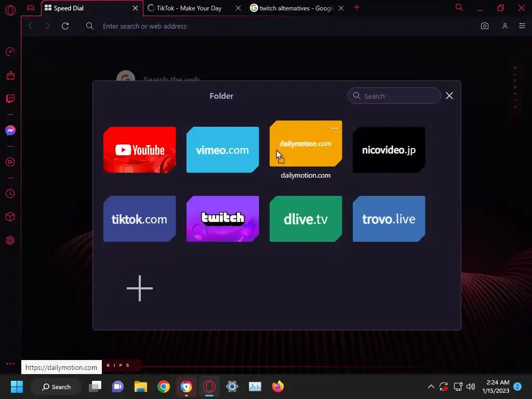Viewport: 532px width, 399px height.
Task: Click the browser back arrow
Action: click(x=31, y=26)
